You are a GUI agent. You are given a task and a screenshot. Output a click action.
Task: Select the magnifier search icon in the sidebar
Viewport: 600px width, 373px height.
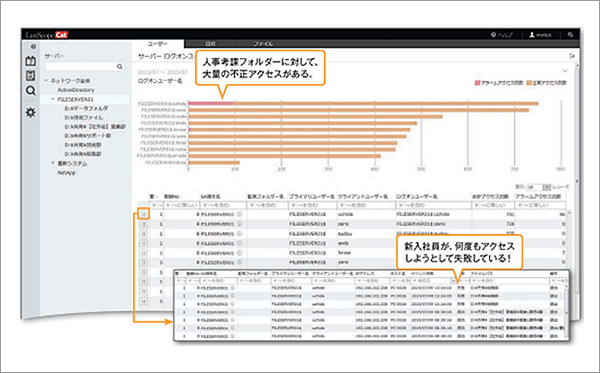(31, 91)
